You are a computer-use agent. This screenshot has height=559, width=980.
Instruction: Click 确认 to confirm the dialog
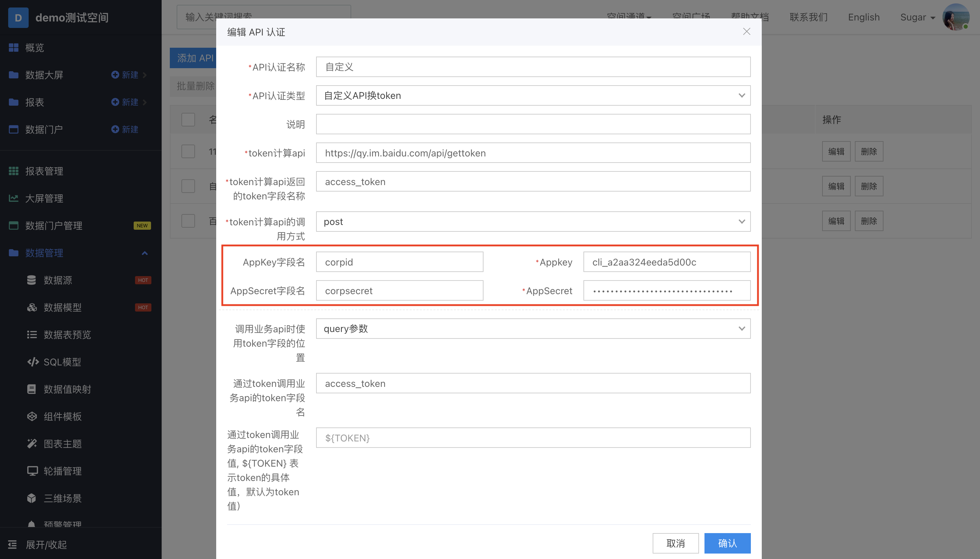point(727,543)
